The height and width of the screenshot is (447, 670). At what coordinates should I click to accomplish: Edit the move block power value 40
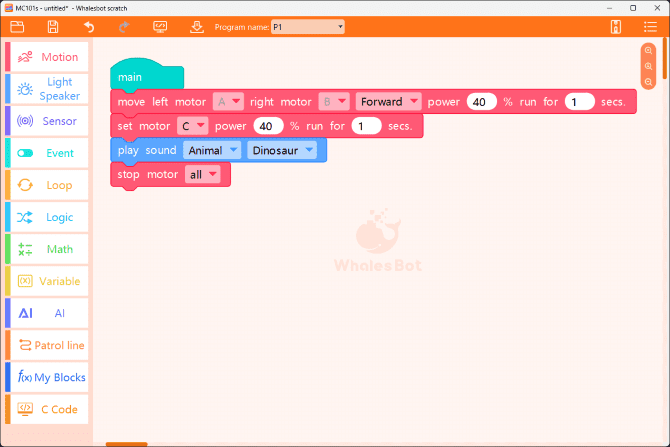pos(482,102)
